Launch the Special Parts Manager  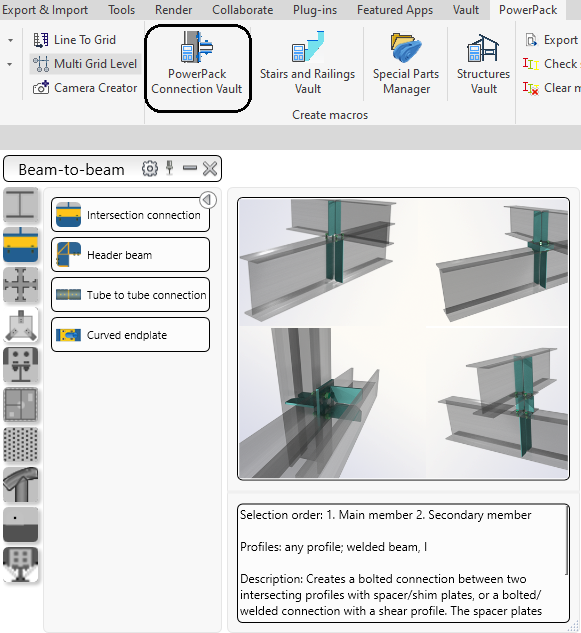(406, 64)
